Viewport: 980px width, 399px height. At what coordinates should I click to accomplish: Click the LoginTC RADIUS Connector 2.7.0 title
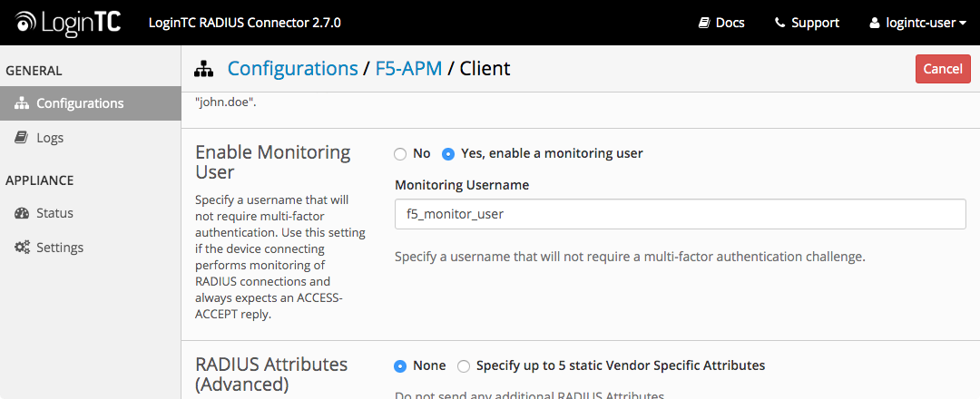[x=245, y=23]
